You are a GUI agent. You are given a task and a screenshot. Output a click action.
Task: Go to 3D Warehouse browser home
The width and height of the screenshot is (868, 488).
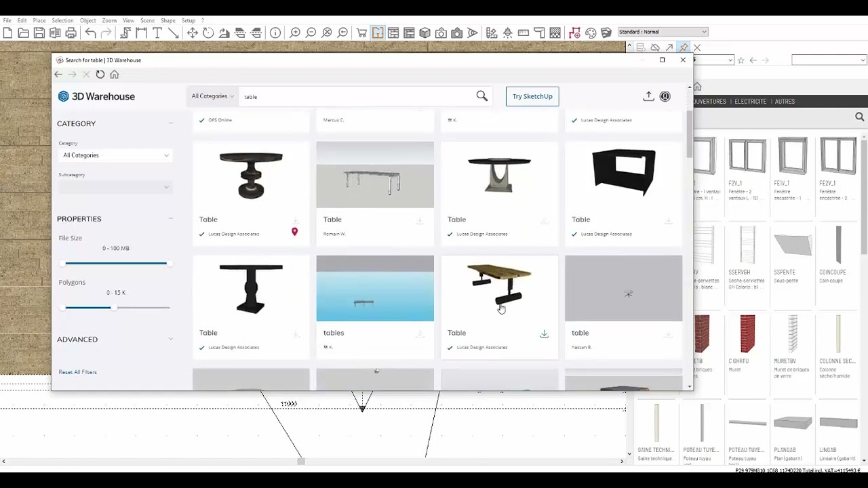[x=114, y=75]
